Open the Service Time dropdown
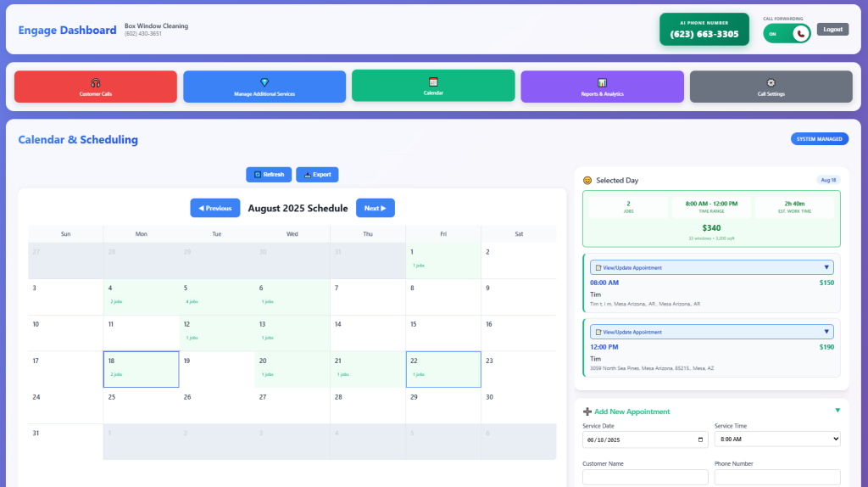The width and height of the screenshot is (868, 487). 776,439
